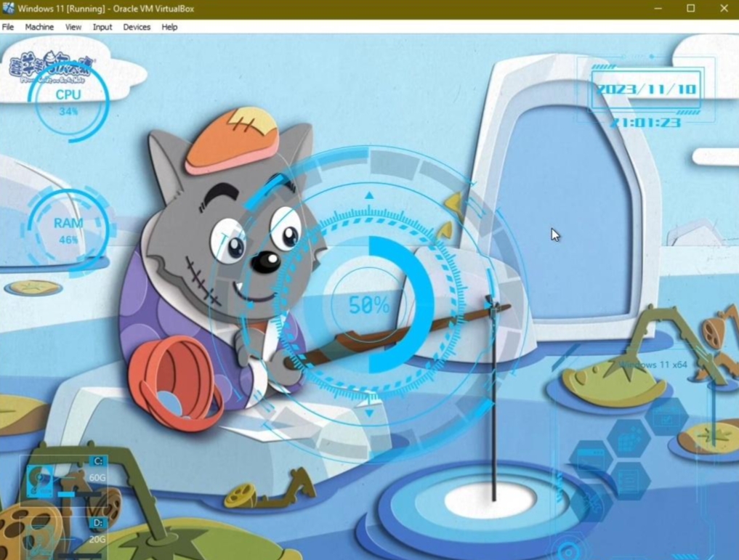The width and height of the screenshot is (739, 560).
Task: Open the Help menu
Action: (169, 27)
